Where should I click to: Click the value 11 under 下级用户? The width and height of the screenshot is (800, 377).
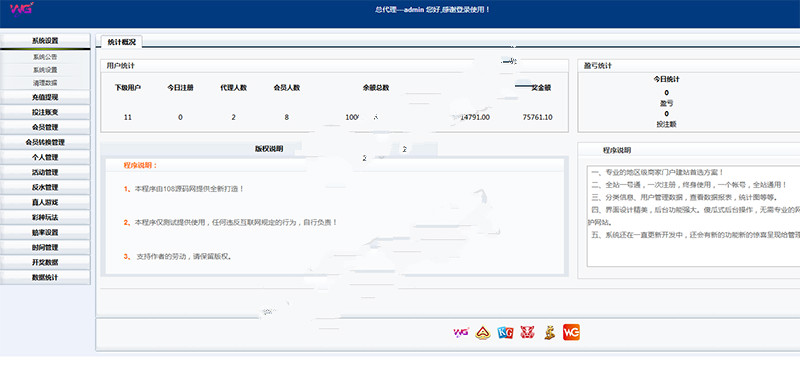(x=128, y=117)
